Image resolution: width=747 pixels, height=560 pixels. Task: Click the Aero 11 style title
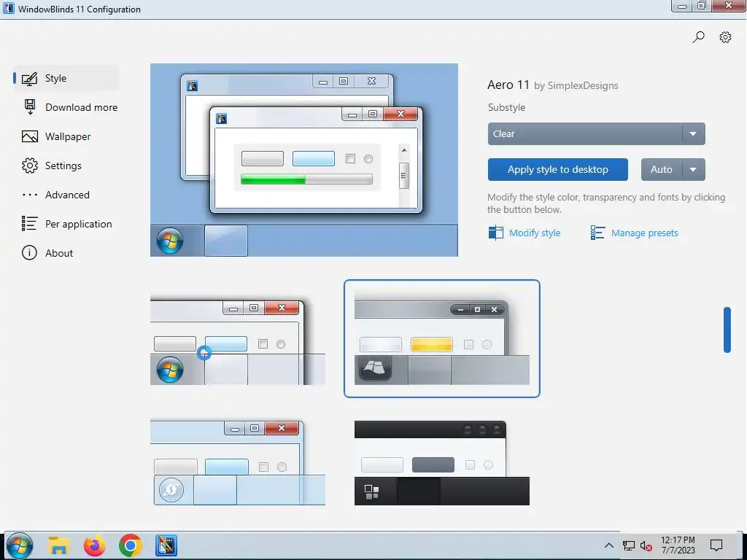[x=508, y=85]
